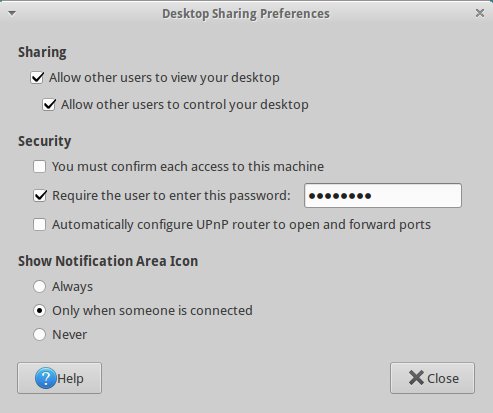The width and height of the screenshot is (493, 413).
Task: Uncheck Allow other users to control your desktop
Action: point(49,105)
